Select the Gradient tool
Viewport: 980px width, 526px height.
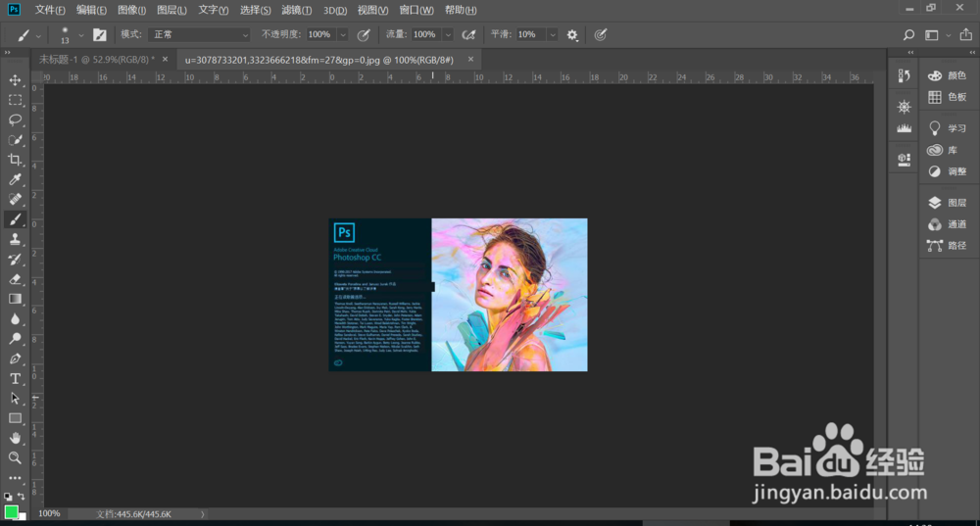15,299
